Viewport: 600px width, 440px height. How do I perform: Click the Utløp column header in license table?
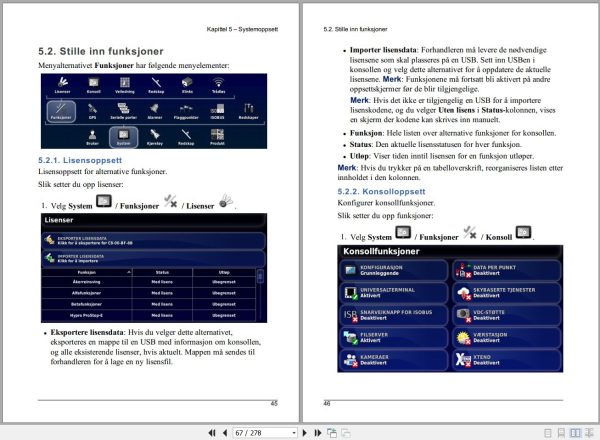[224, 272]
